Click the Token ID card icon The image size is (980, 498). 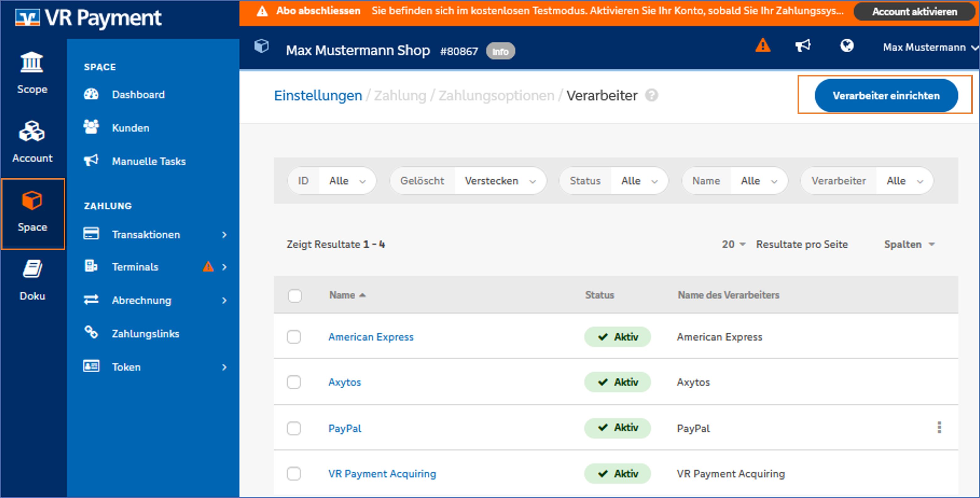tap(91, 366)
